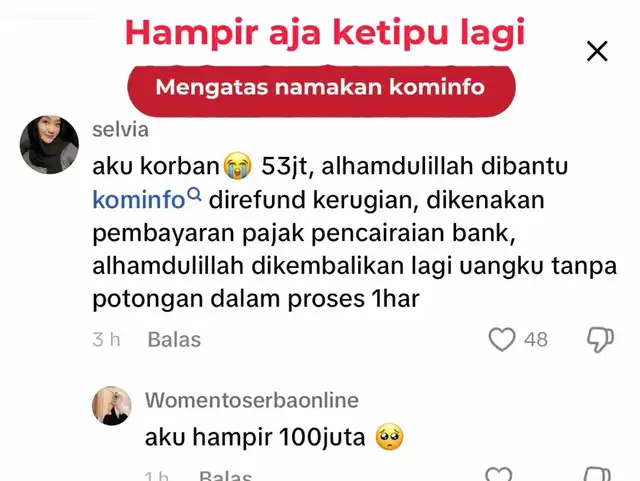Tap the 'Hampir aja ketipu lagi' title
Image resolution: width=640 pixels, height=481 pixels.
pyautogui.click(x=325, y=33)
